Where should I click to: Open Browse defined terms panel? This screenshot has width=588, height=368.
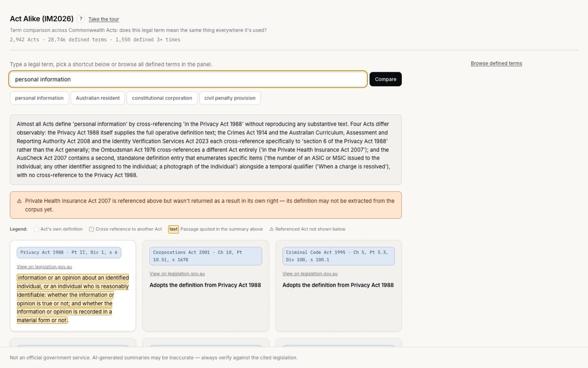click(x=496, y=63)
